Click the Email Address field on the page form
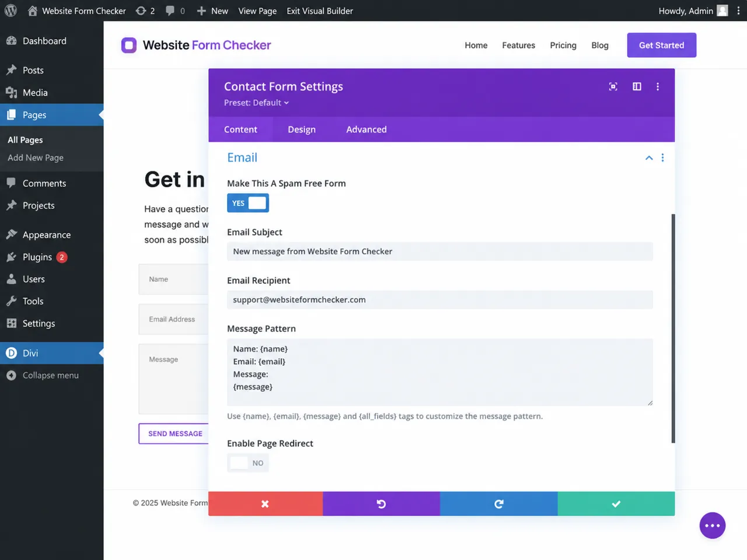This screenshot has height=560, width=747. coord(174,319)
